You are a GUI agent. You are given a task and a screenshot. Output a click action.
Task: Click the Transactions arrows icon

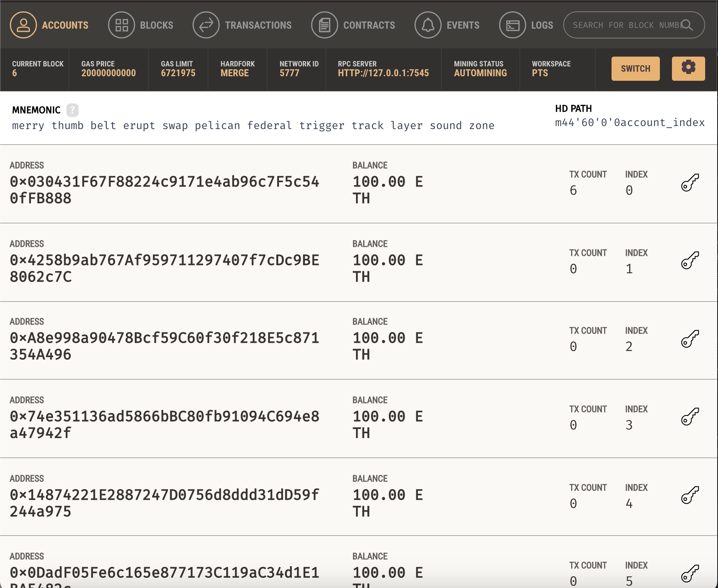pos(206,25)
